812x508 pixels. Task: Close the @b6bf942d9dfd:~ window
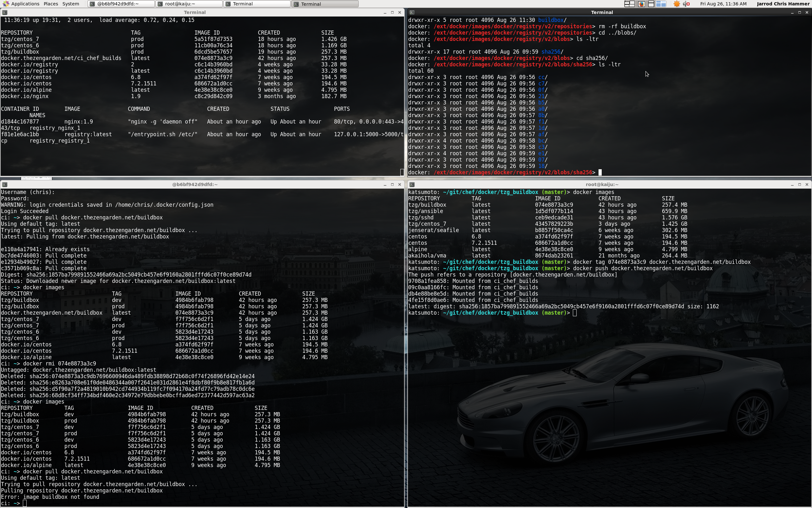click(x=400, y=184)
